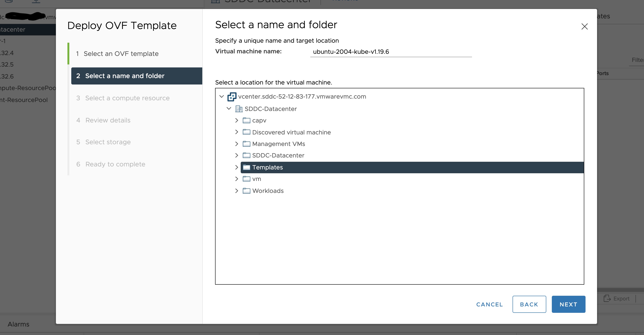Go to step 1 Select an OVF template
The image size is (644, 335).
point(121,54)
